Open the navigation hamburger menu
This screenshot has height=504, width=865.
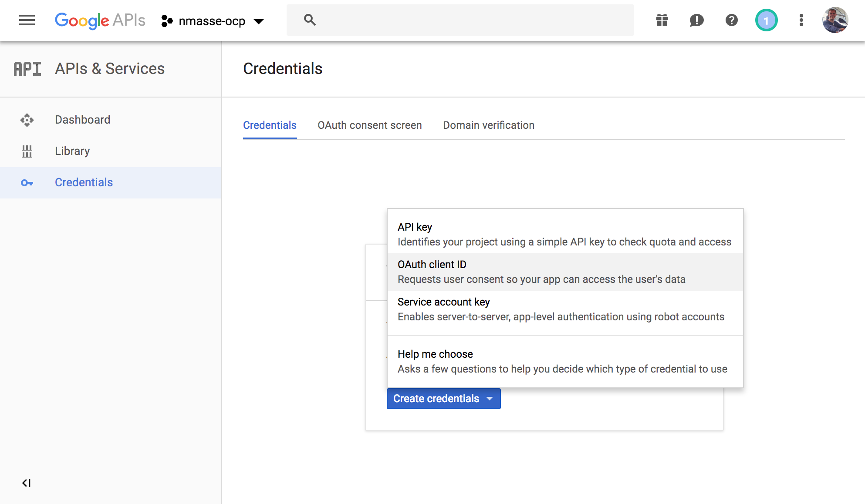point(27,20)
